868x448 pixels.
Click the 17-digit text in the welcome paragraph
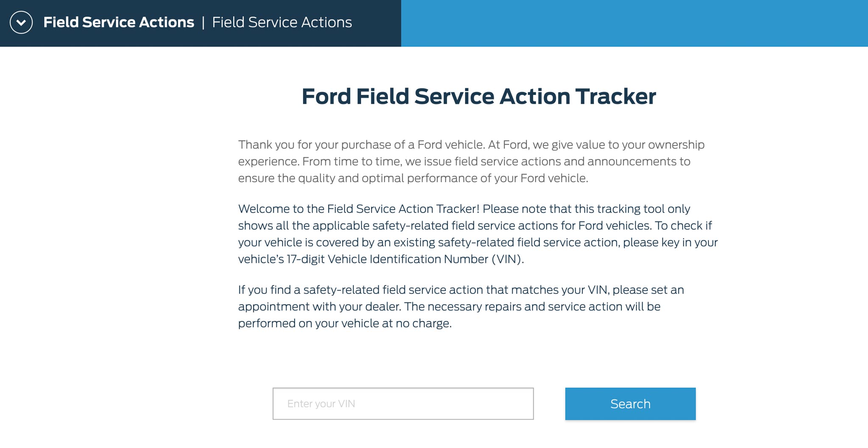(x=305, y=259)
